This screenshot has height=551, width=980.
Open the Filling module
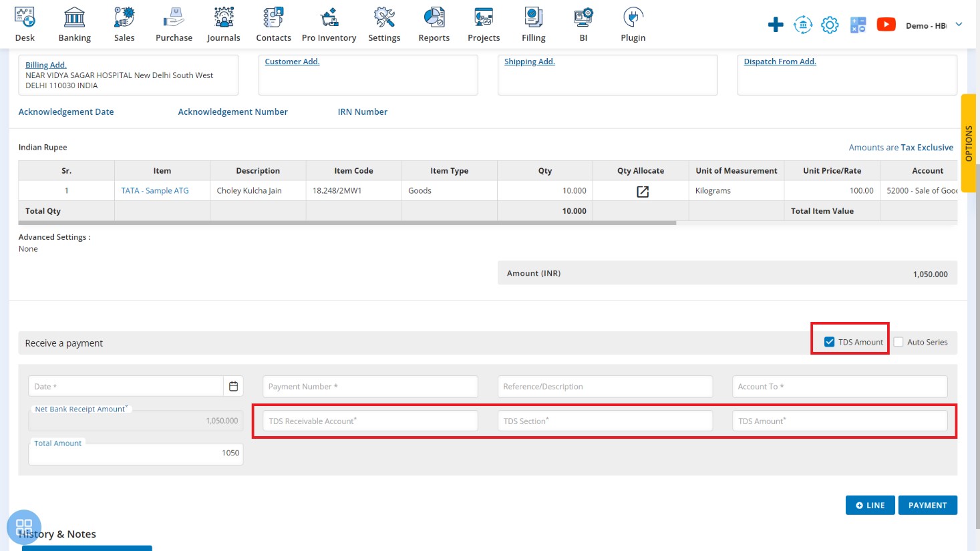(x=534, y=25)
